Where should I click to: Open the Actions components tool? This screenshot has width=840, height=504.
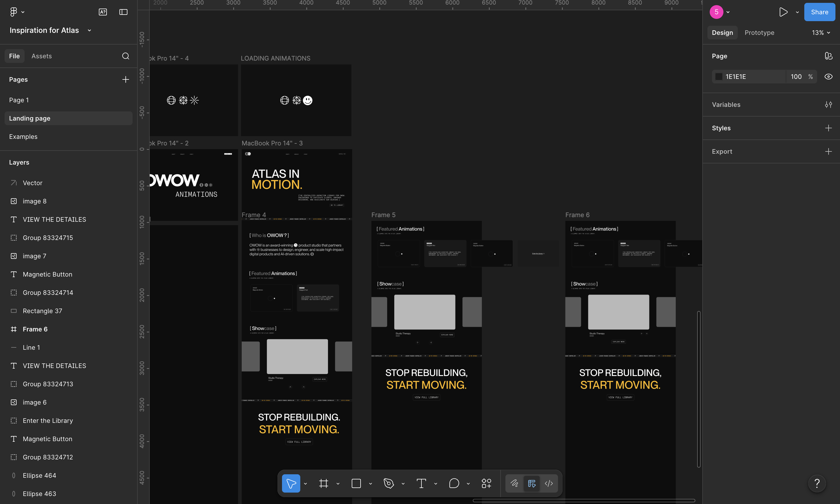click(487, 483)
